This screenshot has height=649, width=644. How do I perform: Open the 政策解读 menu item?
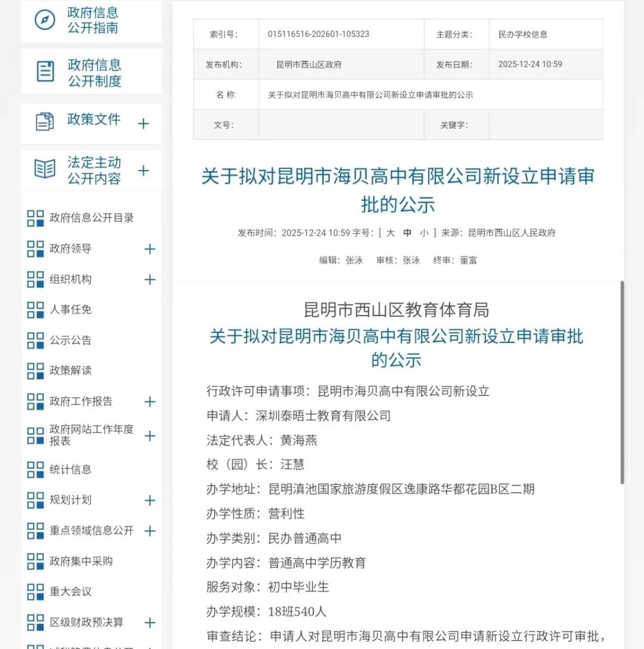[70, 370]
